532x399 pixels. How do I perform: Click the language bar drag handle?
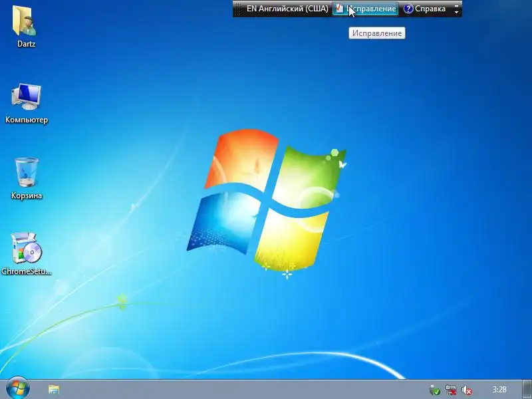[x=238, y=9]
